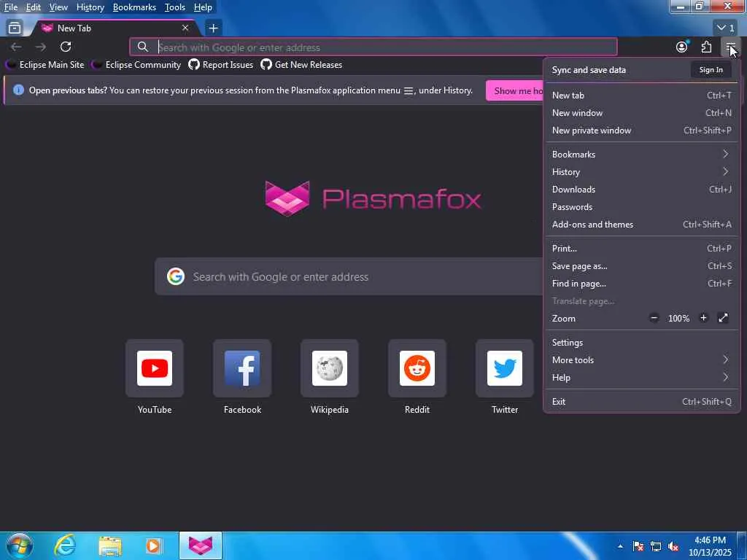Expand the Bookmarks submenu

tap(642, 155)
